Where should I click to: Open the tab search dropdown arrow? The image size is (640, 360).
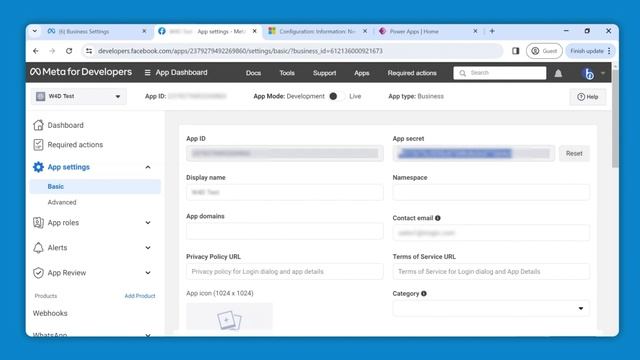pyautogui.click(x=35, y=31)
